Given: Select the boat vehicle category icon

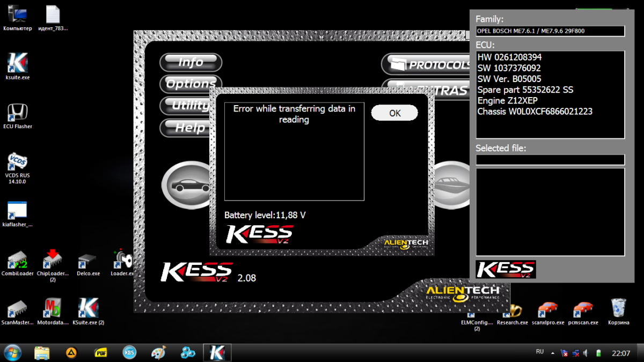Looking at the screenshot, I should click(451, 185).
